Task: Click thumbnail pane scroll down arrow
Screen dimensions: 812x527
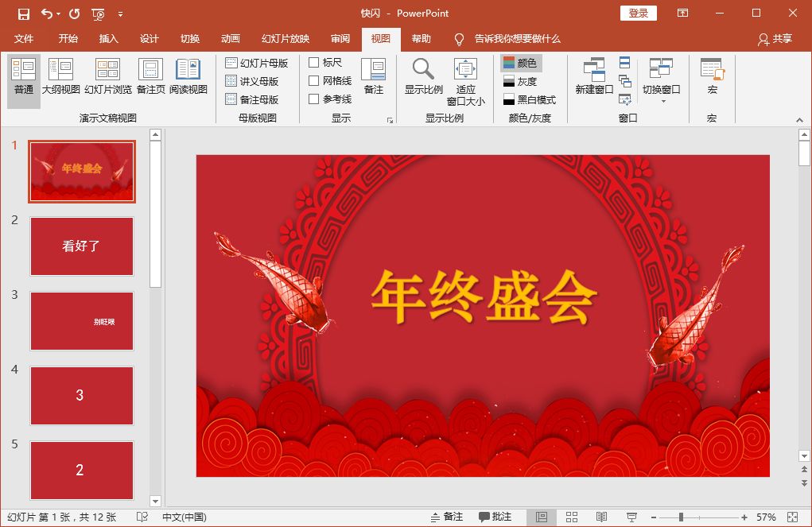Action: [155, 501]
